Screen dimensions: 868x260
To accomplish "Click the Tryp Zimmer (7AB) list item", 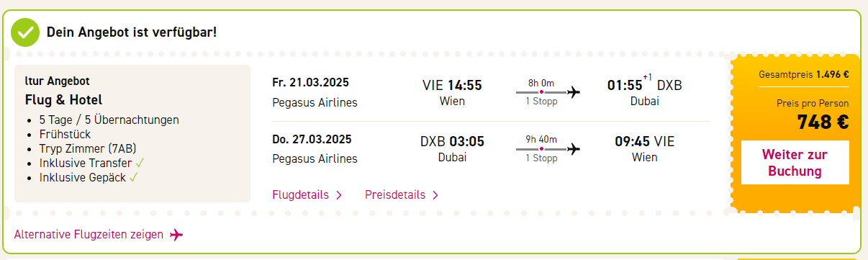I will point(85,148).
